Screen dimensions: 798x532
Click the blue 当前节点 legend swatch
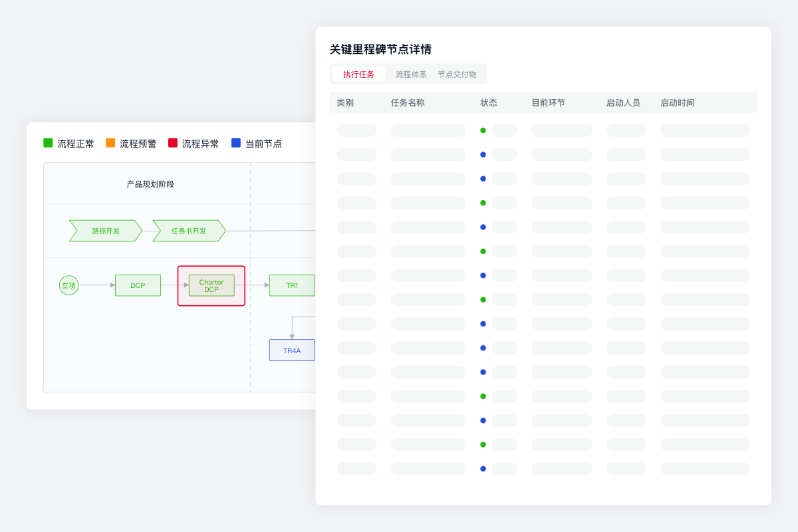(236, 143)
